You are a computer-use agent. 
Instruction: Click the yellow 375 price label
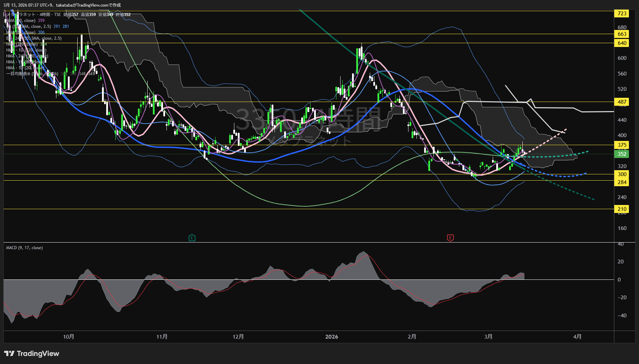(622, 145)
